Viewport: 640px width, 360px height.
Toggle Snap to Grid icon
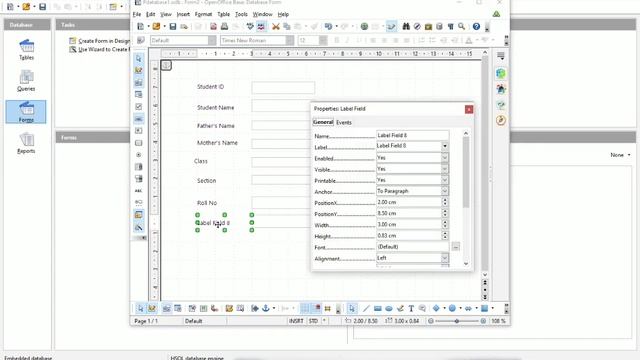[x=316, y=308]
